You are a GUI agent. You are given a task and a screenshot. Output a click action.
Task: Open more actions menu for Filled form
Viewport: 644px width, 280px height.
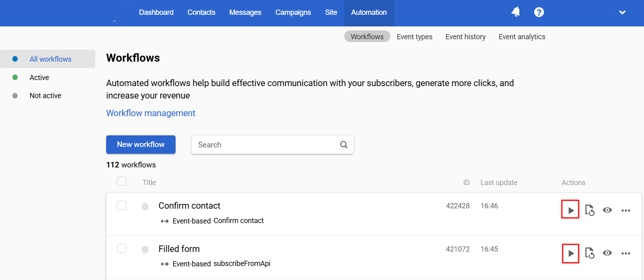626,253
